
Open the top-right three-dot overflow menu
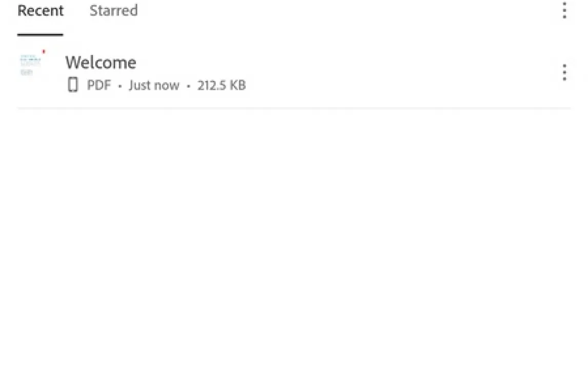(x=564, y=10)
